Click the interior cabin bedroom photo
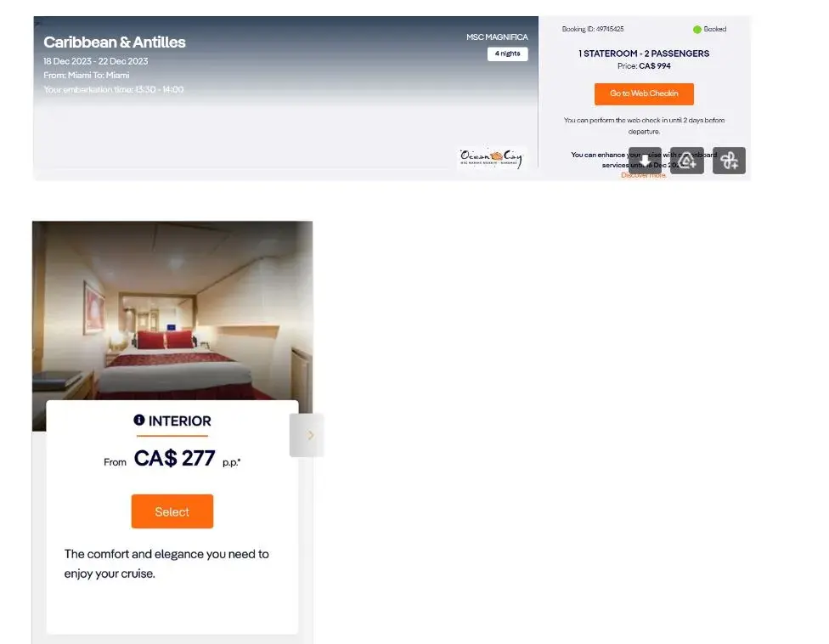The width and height of the screenshot is (829, 644). point(172,311)
